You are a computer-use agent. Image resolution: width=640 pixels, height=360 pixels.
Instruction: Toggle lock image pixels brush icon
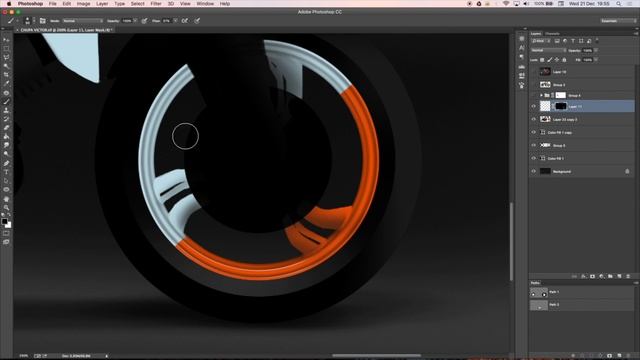click(x=549, y=60)
